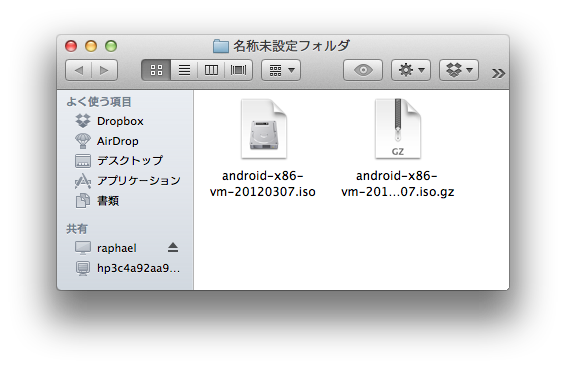Viewport: 566px width, 369px height.
Task: Switch to Cover Flow view
Action: (x=238, y=70)
